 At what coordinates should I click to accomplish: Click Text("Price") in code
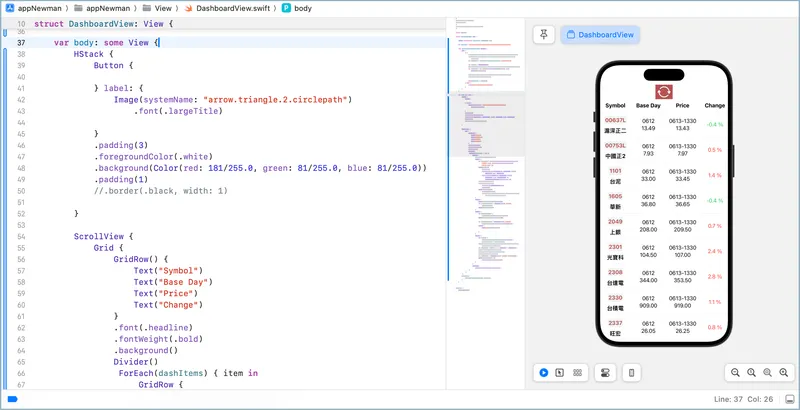pyautogui.click(x=166, y=293)
